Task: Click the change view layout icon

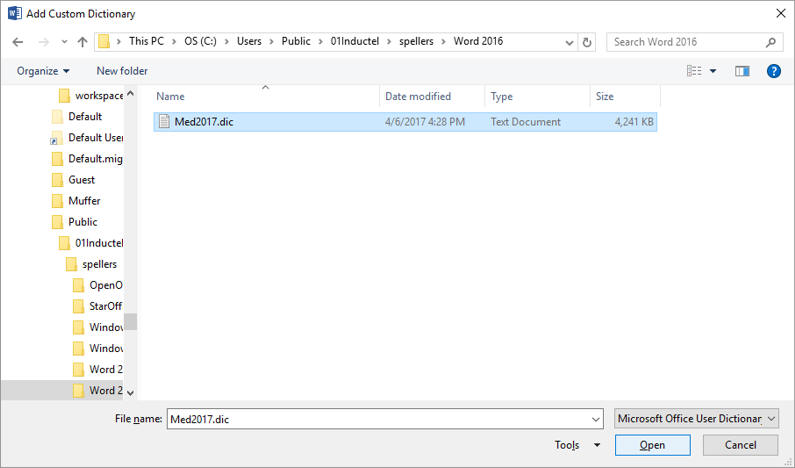Action: [694, 71]
